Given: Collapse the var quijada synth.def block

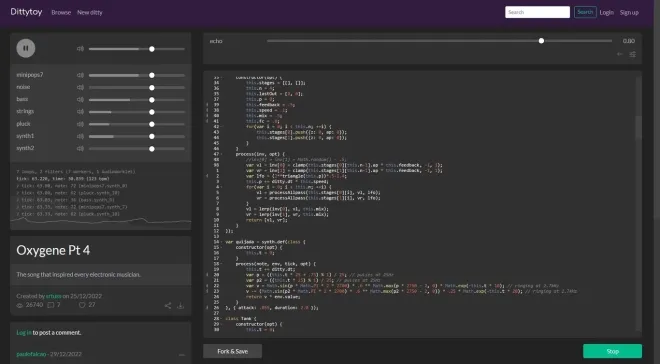Looking at the screenshot, I should coord(222,242).
